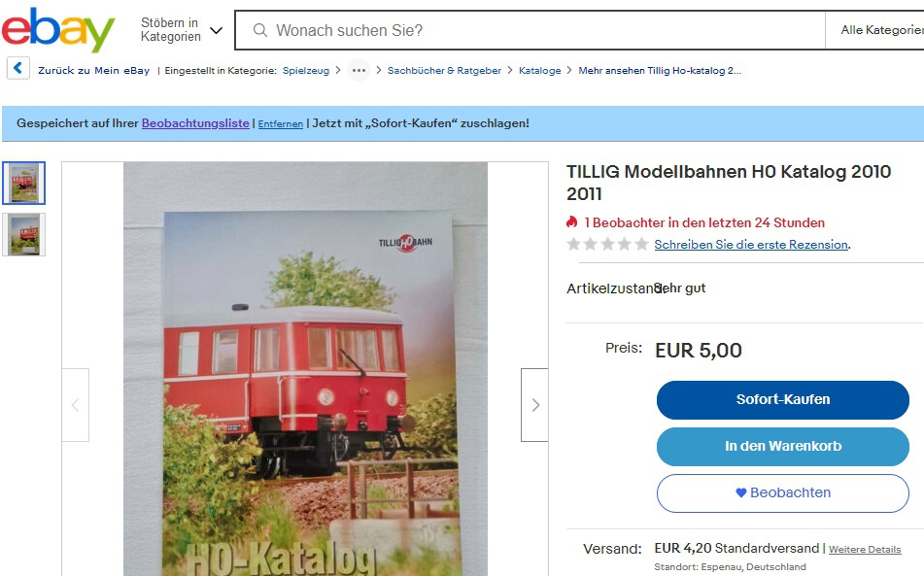924x576 pixels.
Task: Open Weitere Details shipping link
Action: 865,549
